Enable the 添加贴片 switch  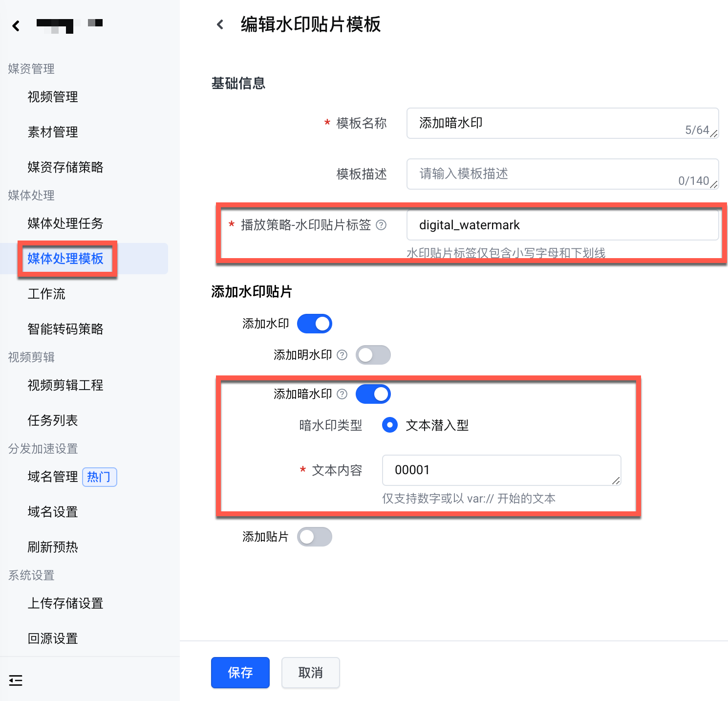(315, 537)
